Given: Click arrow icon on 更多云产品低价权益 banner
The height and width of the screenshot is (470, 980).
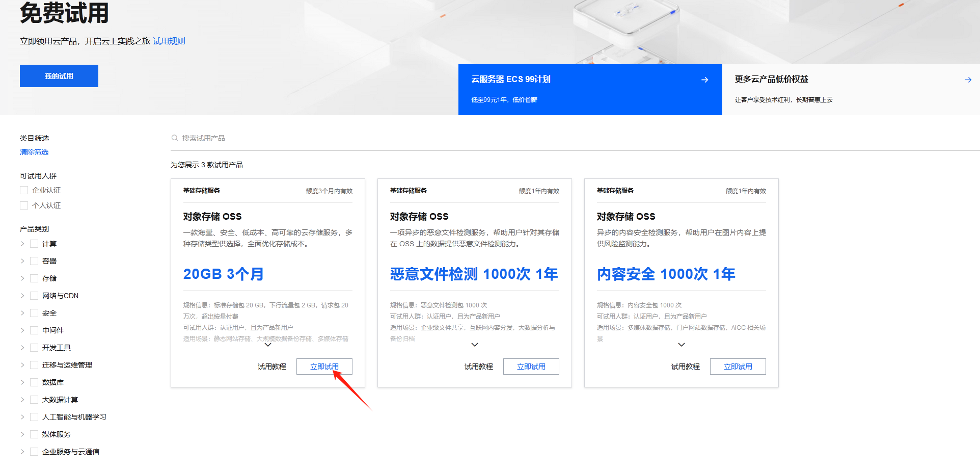Looking at the screenshot, I should pos(968,80).
